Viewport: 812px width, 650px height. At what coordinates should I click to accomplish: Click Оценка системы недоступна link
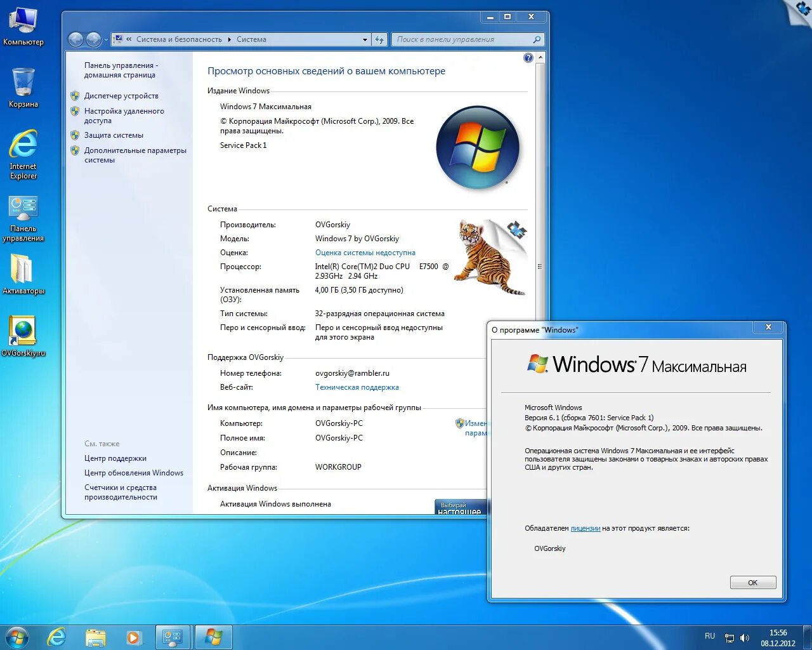click(x=365, y=253)
